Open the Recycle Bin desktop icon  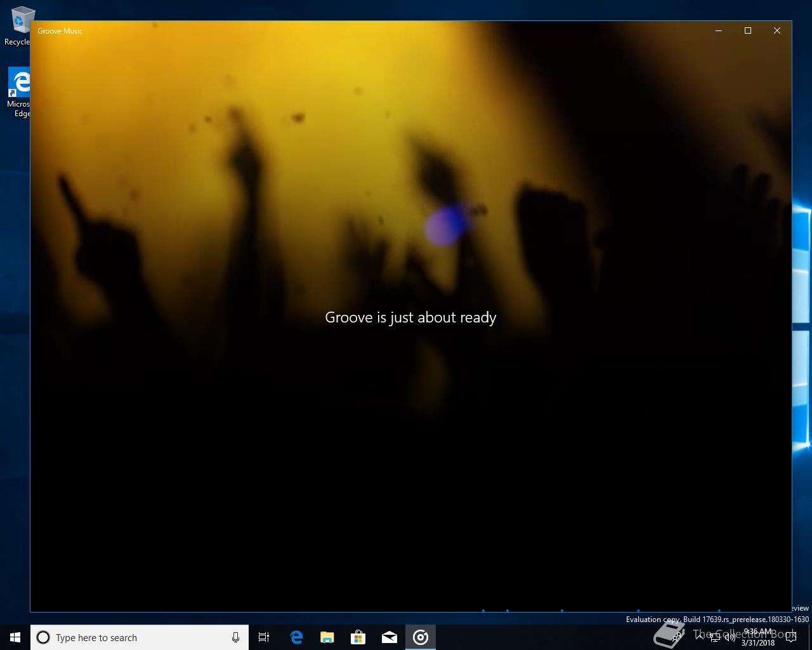19,27
